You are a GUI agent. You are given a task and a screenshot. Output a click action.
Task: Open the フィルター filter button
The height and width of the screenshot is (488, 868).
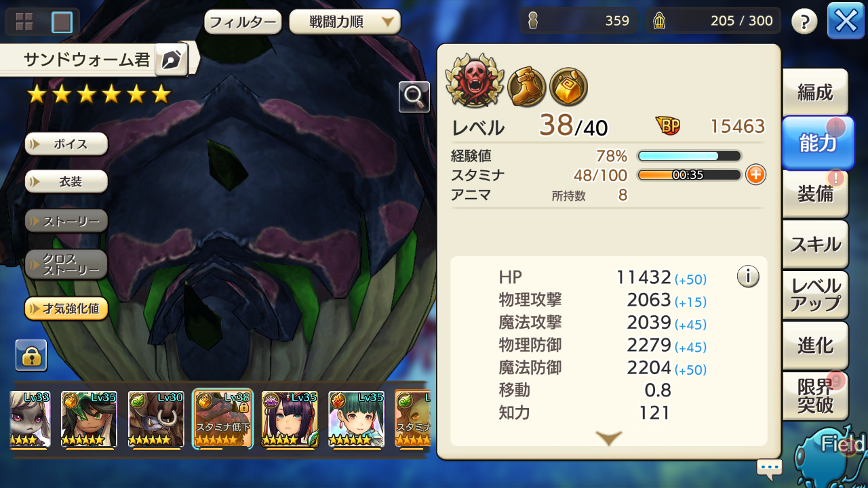pos(243,22)
